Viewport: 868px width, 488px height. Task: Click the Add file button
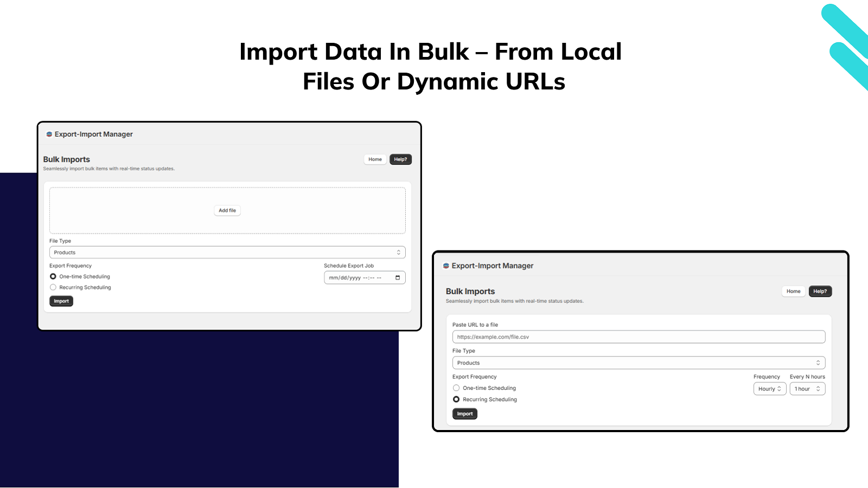point(227,210)
